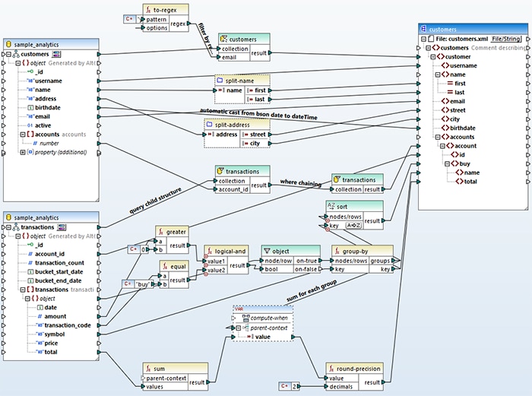The image size is (532, 396).
Task: Select the where chaining connection label
Action: pyautogui.click(x=299, y=181)
